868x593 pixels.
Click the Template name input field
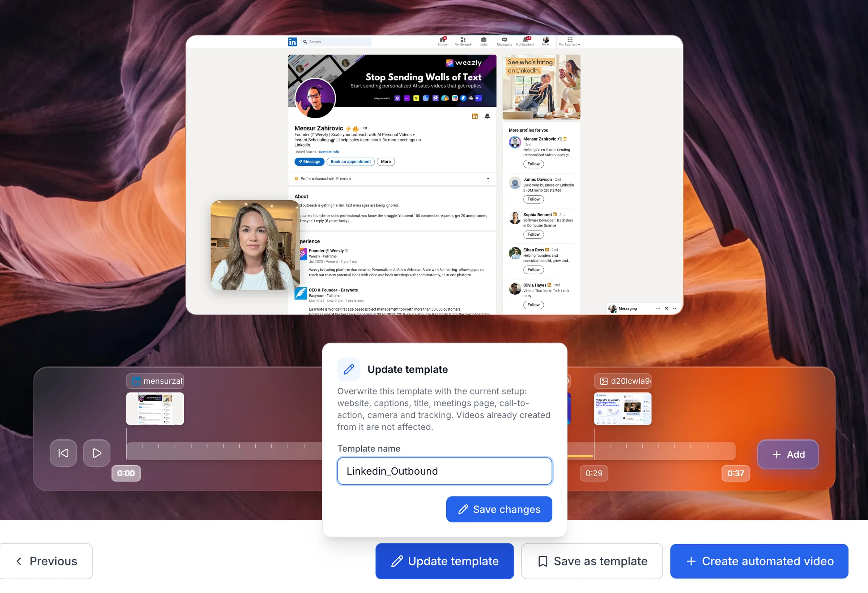click(x=444, y=471)
